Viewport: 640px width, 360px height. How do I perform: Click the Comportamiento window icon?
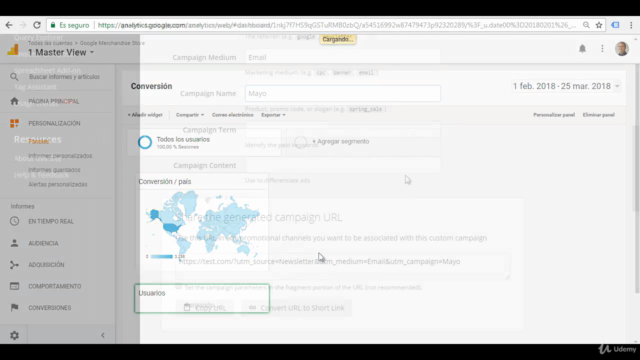coord(14,286)
